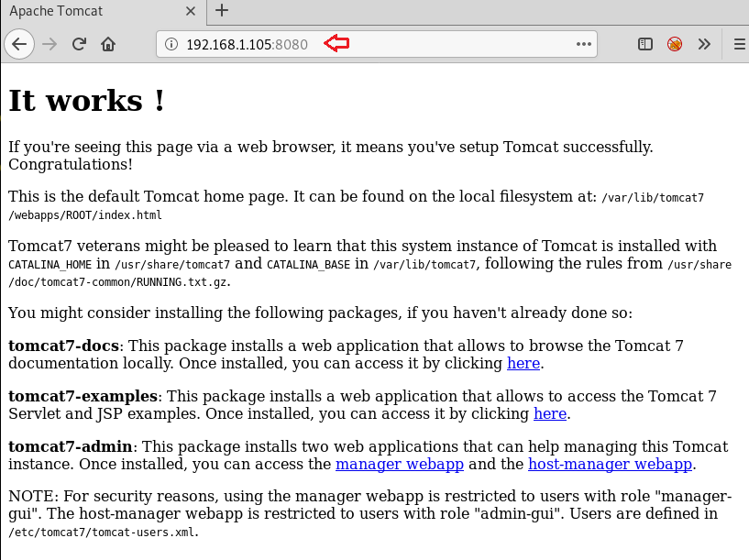Screen dimensions: 749x560
Task: Open tomcat7-examples 'here' link
Action: (x=550, y=413)
